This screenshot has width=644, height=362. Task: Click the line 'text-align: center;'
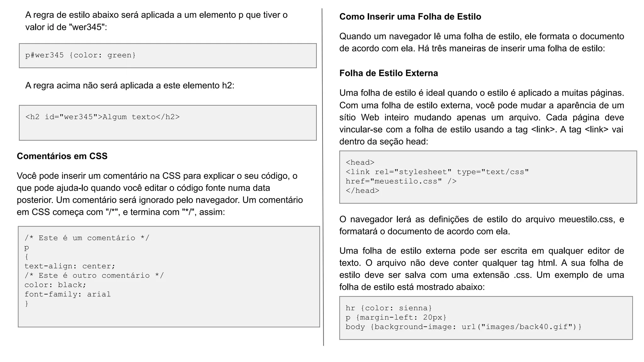[x=70, y=266]
